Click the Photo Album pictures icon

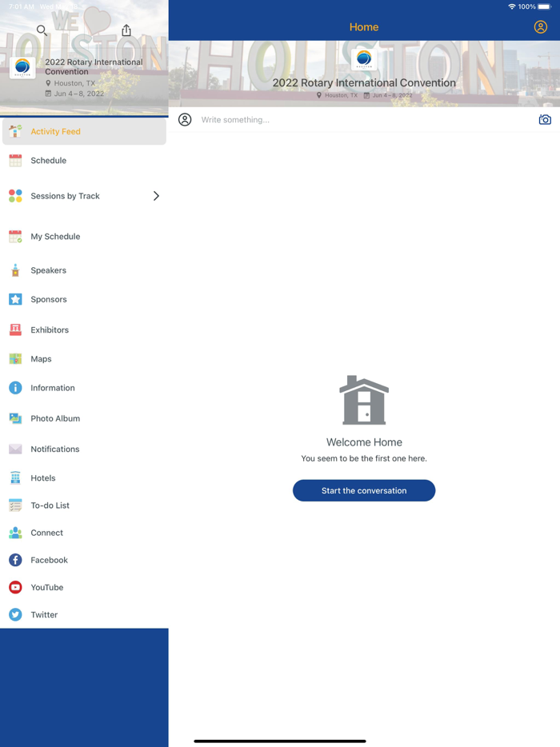pos(15,418)
